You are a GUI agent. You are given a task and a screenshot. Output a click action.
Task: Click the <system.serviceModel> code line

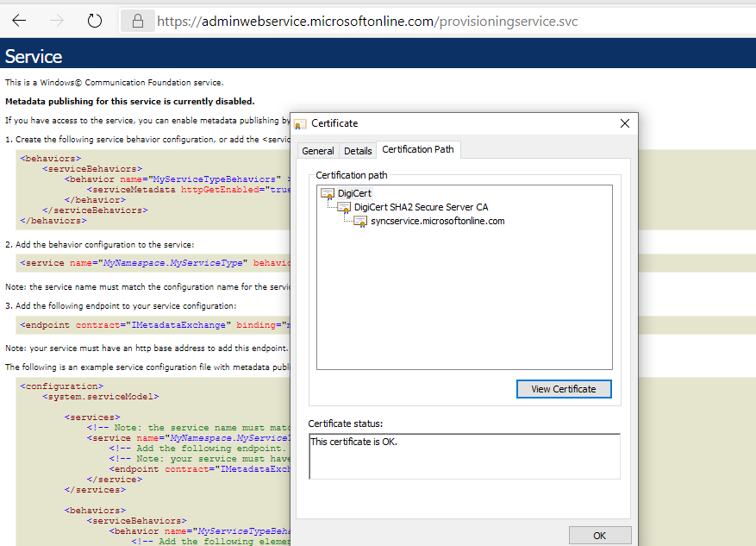click(100, 397)
